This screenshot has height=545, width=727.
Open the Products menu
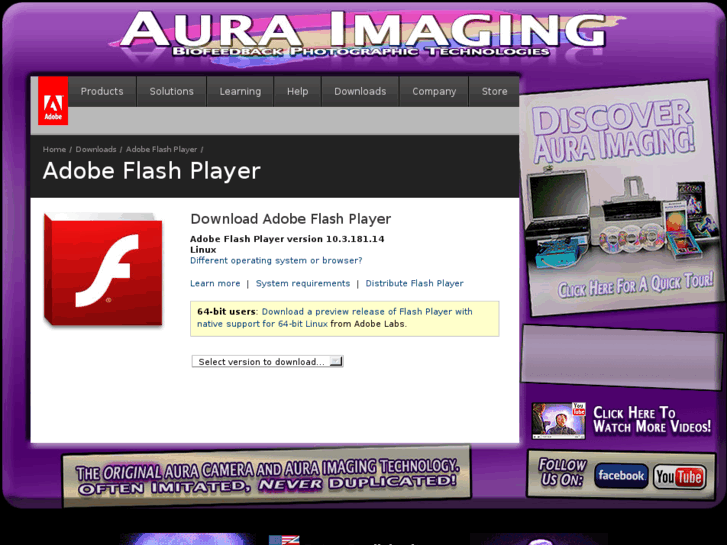coord(102,91)
